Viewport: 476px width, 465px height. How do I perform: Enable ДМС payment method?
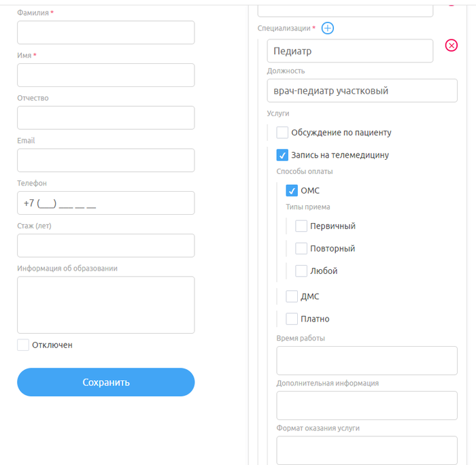(292, 296)
